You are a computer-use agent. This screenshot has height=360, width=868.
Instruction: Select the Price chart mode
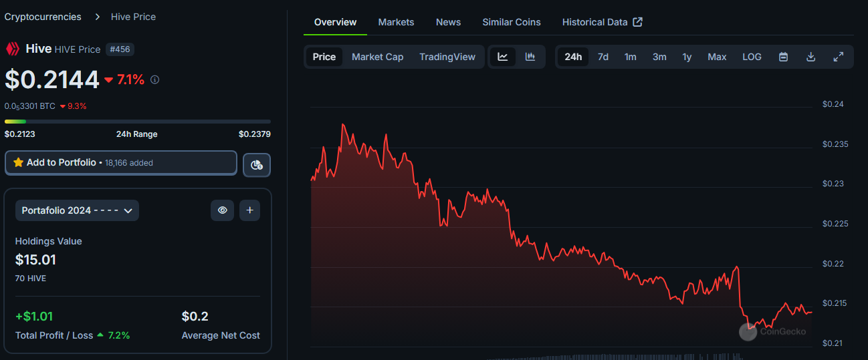[324, 57]
